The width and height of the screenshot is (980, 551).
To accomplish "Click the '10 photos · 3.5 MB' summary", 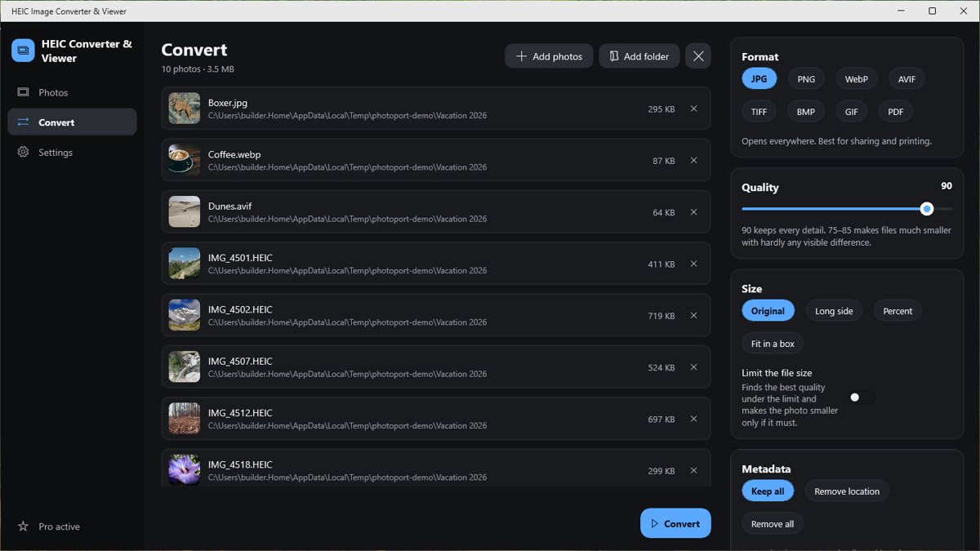I will point(198,69).
